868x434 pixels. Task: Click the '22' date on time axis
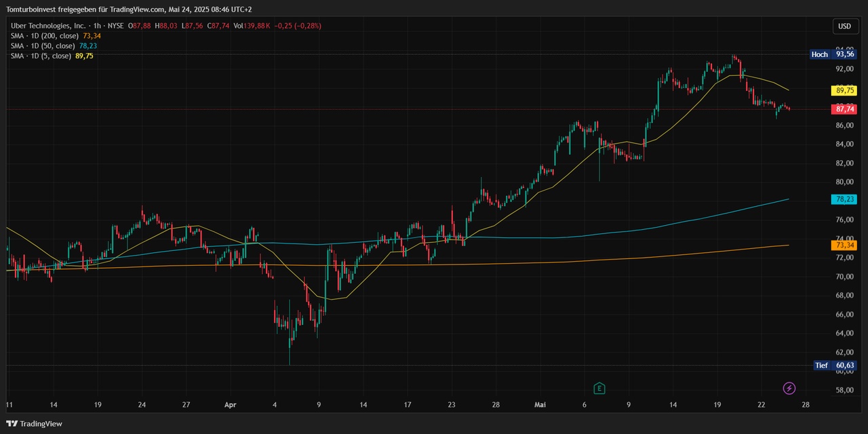click(x=762, y=405)
